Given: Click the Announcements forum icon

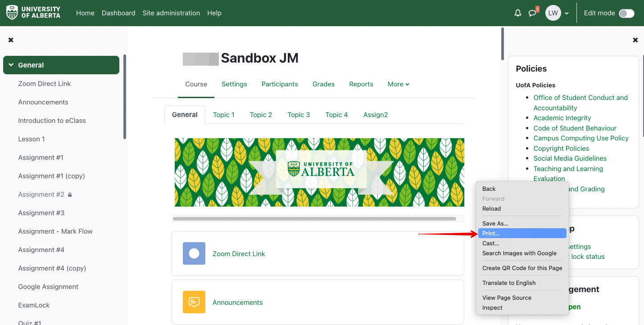Looking at the screenshot, I should click(x=194, y=302).
